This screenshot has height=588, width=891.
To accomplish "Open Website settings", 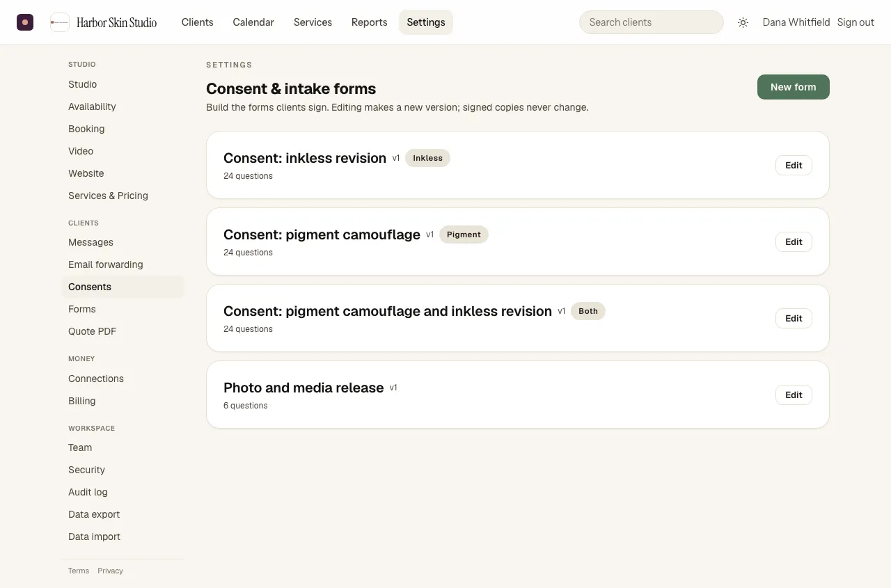I will [123, 173].
